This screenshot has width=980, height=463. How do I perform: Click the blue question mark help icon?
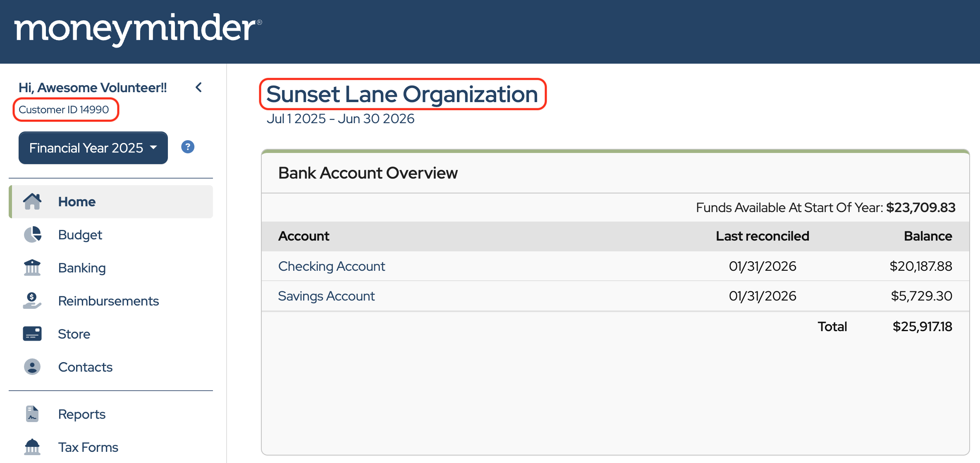[188, 147]
